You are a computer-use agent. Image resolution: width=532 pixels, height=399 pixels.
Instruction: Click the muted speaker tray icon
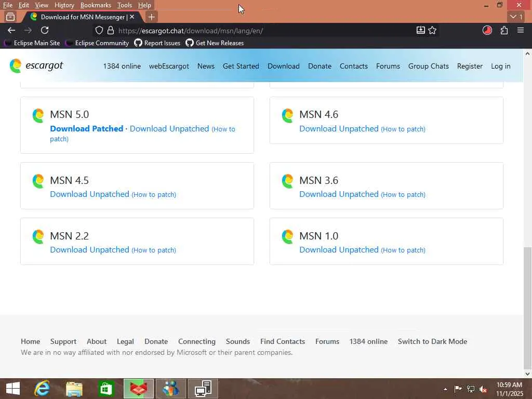483,389
